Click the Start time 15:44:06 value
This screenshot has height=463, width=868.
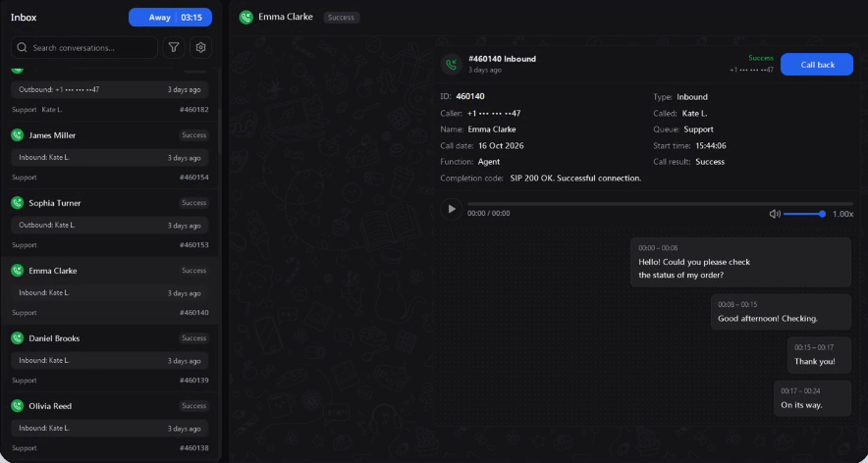tap(711, 145)
